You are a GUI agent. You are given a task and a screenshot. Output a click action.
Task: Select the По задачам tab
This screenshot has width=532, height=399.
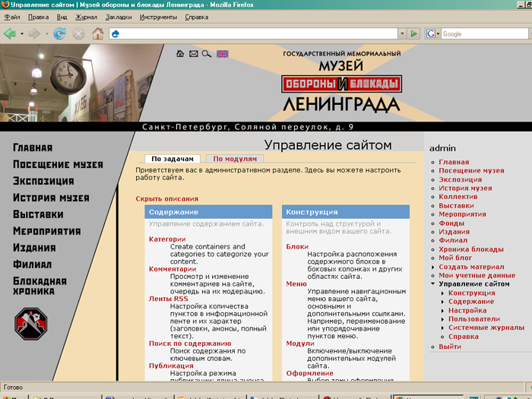pyautogui.click(x=173, y=159)
